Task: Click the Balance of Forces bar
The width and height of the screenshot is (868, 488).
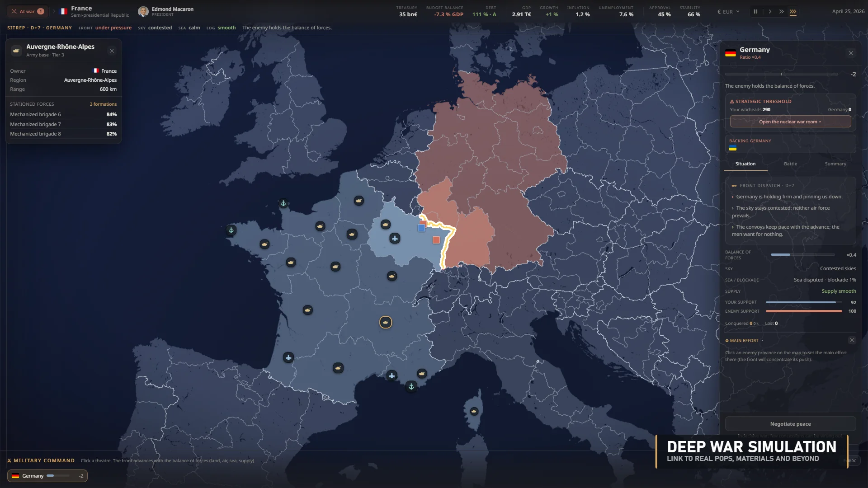Action: coord(802,255)
